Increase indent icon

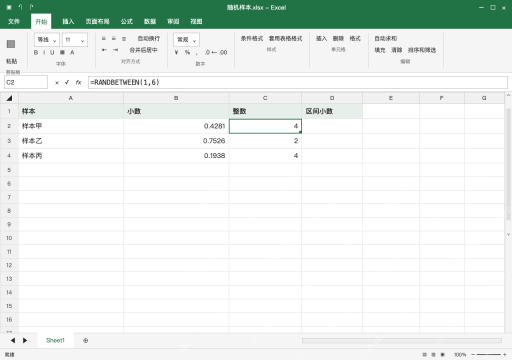tap(115, 50)
